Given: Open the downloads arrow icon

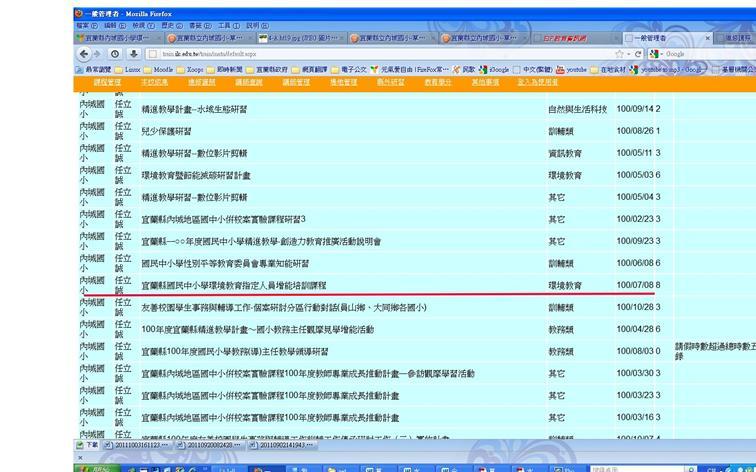Looking at the screenshot, I should (x=134, y=54).
